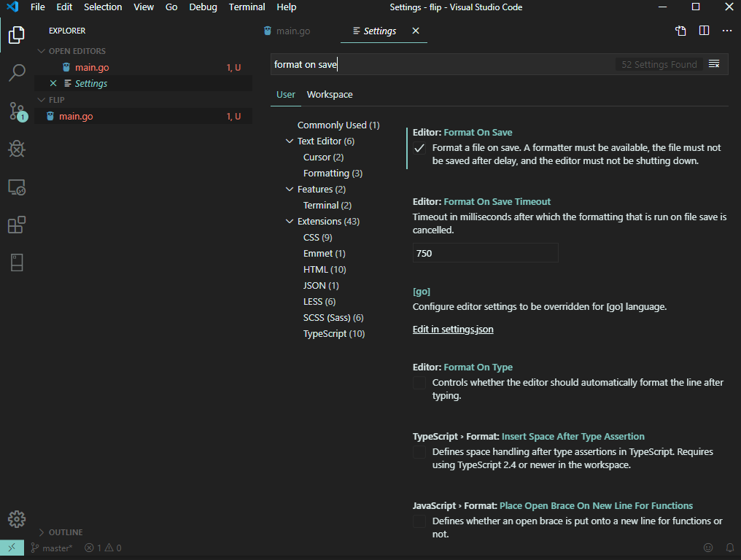Enable Insert Space After Type Assertion
The width and height of the screenshot is (741, 560).
coord(419,452)
